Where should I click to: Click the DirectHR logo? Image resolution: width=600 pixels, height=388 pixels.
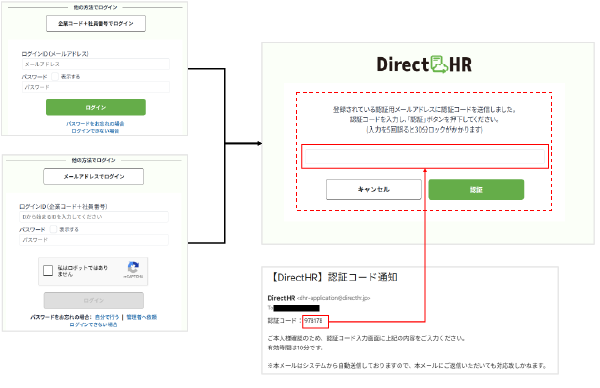click(x=424, y=64)
